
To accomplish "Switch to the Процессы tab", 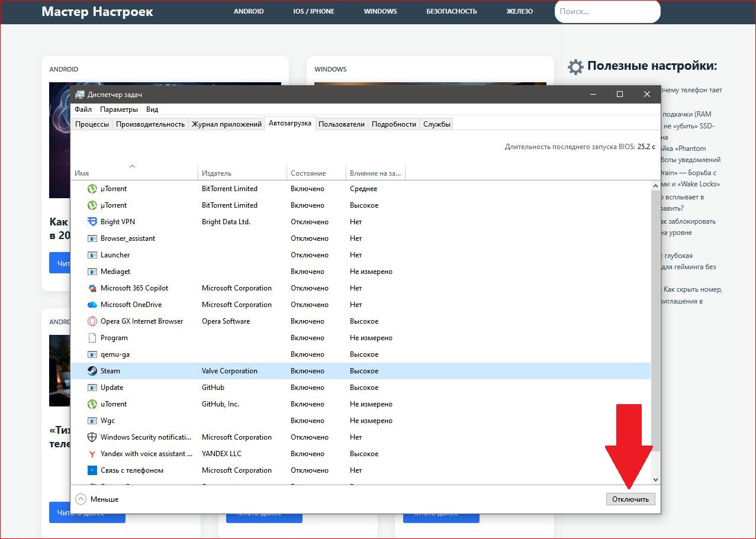I will [x=92, y=124].
